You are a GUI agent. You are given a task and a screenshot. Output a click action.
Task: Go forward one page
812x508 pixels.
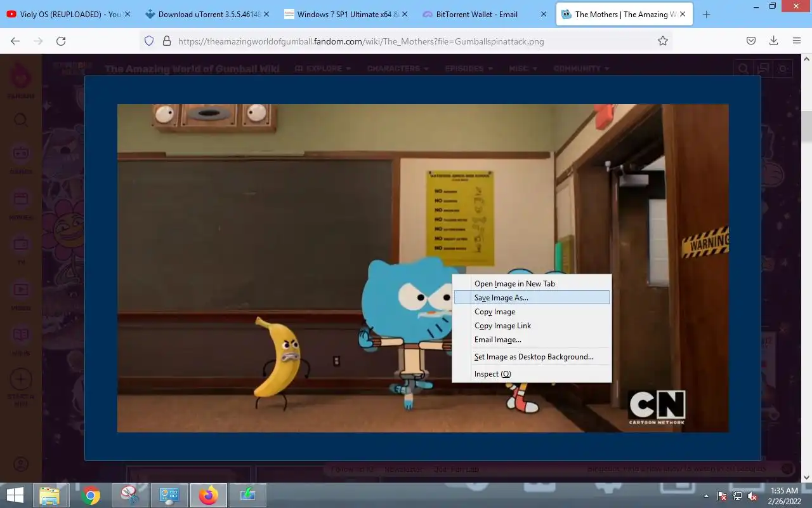(x=38, y=41)
